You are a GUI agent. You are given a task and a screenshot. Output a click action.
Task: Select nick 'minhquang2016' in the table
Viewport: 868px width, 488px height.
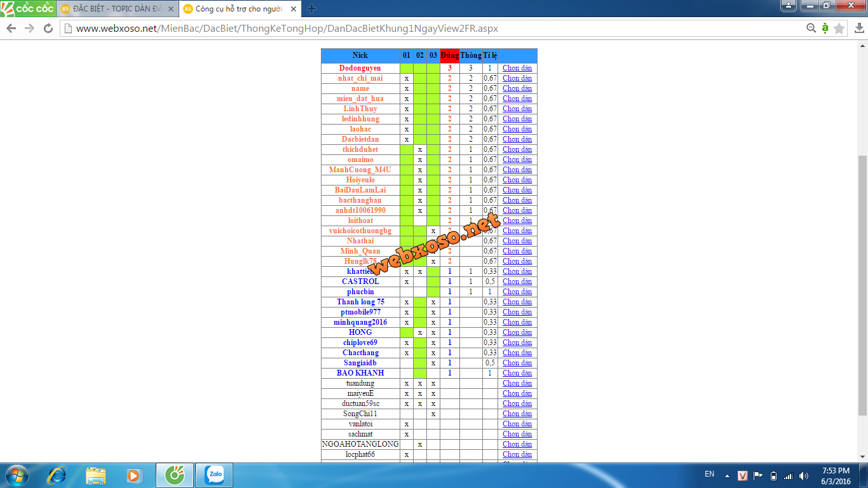pyautogui.click(x=360, y=322)
